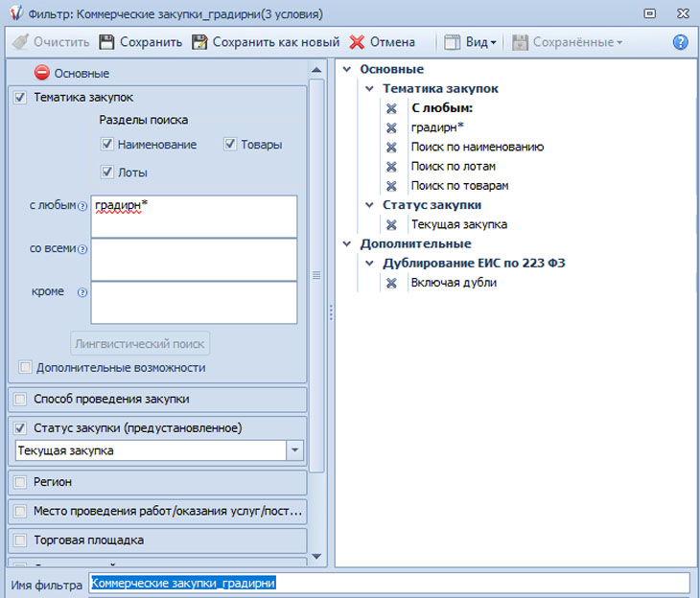The height and width of the screenshot is (598, 700).
Task: Collapse 'Дублирование ЕИС по 223 ФЗ' node
Action: click(369, 264)
